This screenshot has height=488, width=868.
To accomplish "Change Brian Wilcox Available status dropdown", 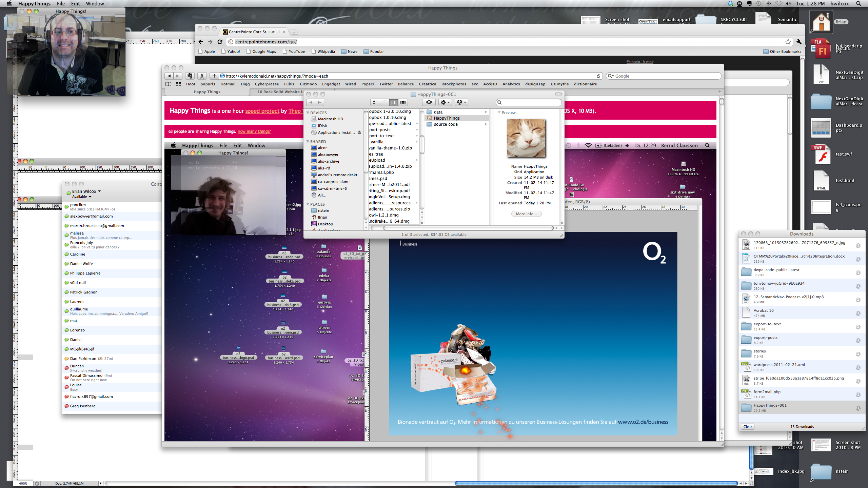I will (x=81, y=197).
